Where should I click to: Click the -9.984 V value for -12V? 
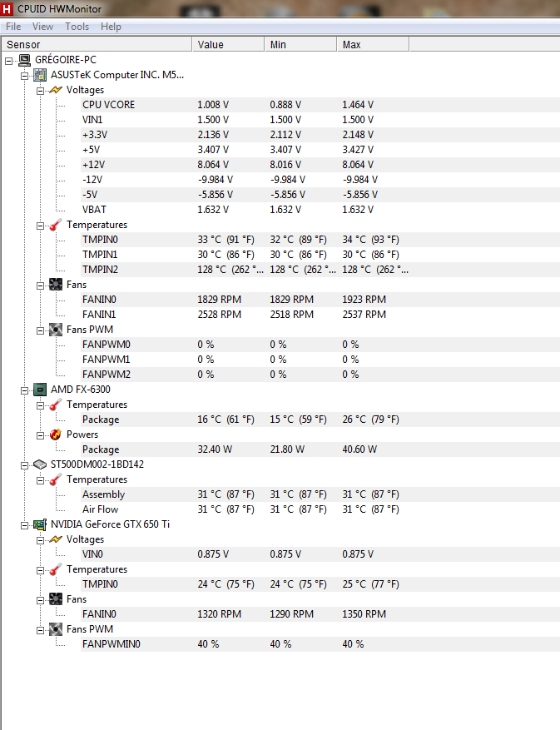click(x=215, y=180)
